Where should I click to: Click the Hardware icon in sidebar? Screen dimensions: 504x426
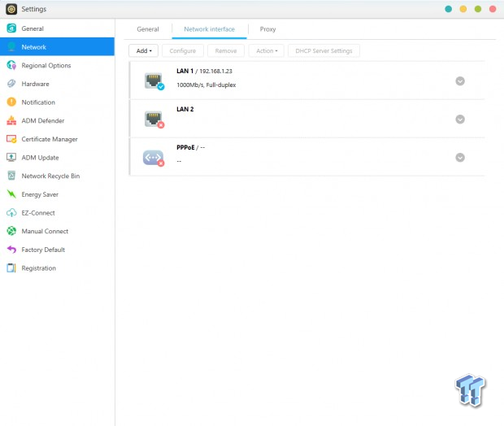[x=11, y=84]
